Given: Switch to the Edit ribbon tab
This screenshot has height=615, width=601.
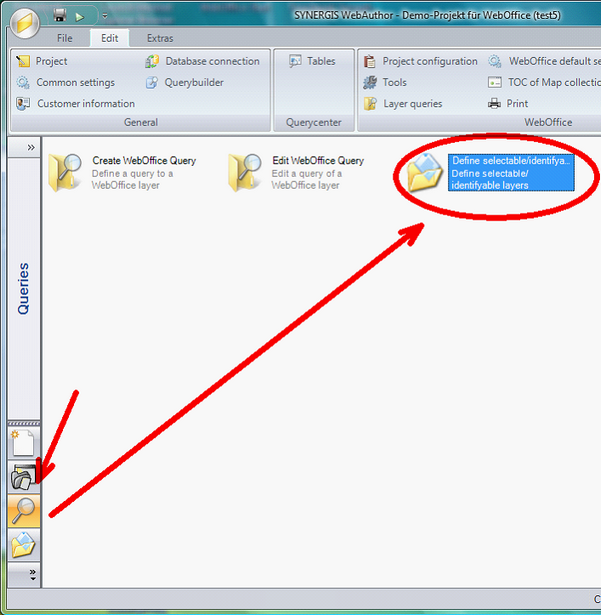Looking at the screenshot, I should (109, 38).
